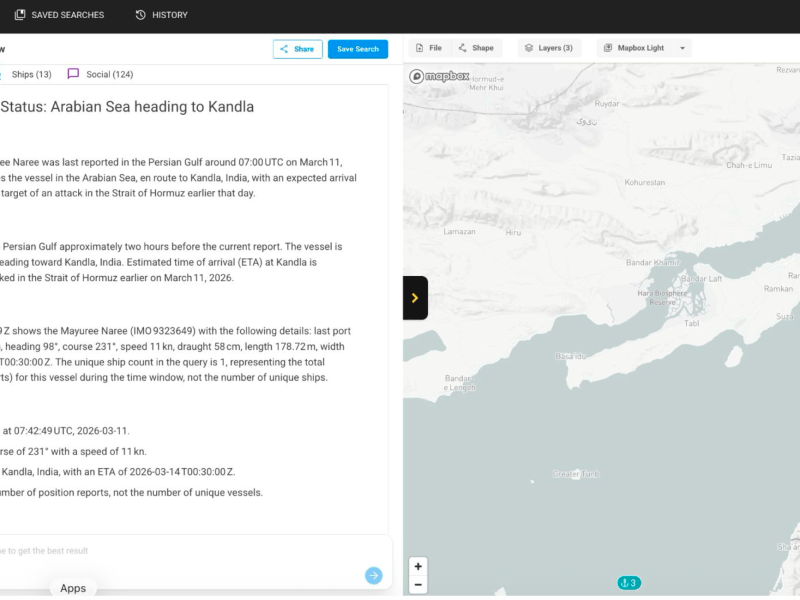800x600 pixels.
Task: Click the Share button
Action: click(297, 49)
